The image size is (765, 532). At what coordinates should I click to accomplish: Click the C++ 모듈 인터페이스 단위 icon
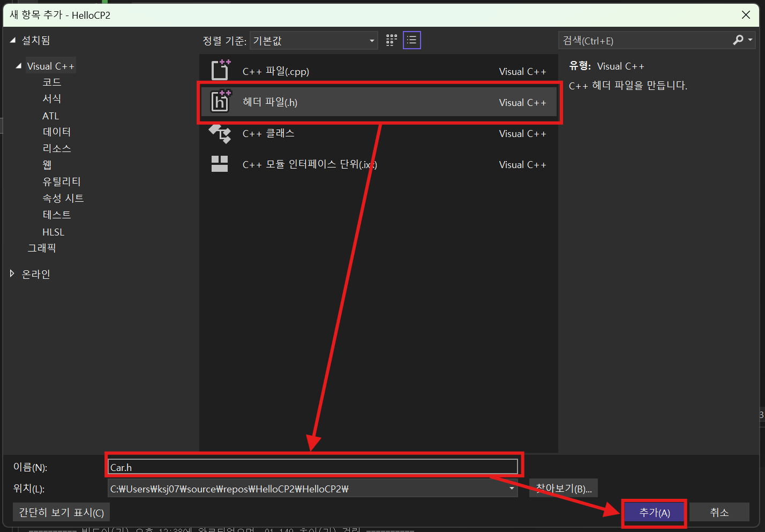coord(220,164)
